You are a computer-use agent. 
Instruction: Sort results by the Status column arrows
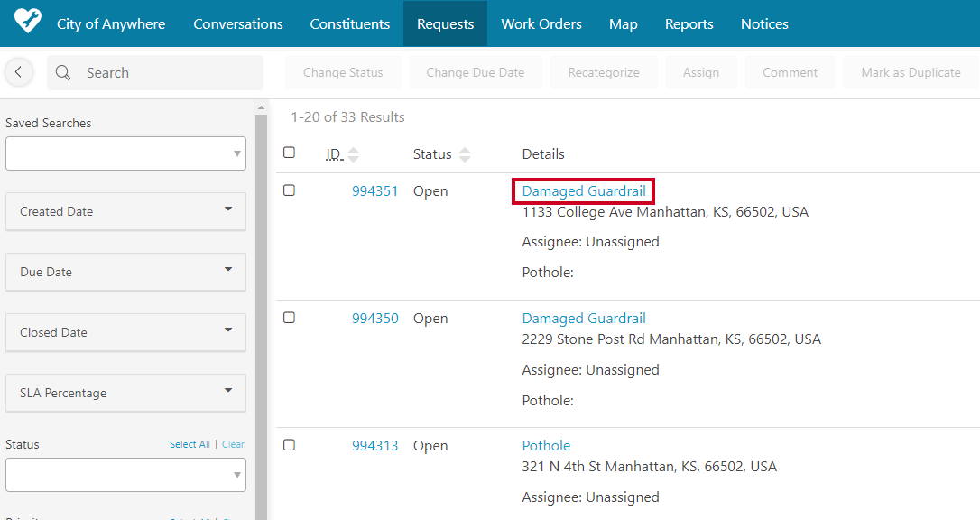pyautogui.click(x=465, y=154)
